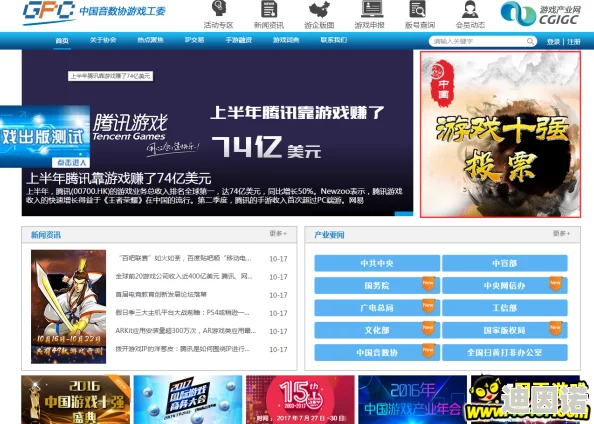Open the 关于协会 navigation item
The width and height of the screenshot is (594, 424).
[x=103, y=40]
